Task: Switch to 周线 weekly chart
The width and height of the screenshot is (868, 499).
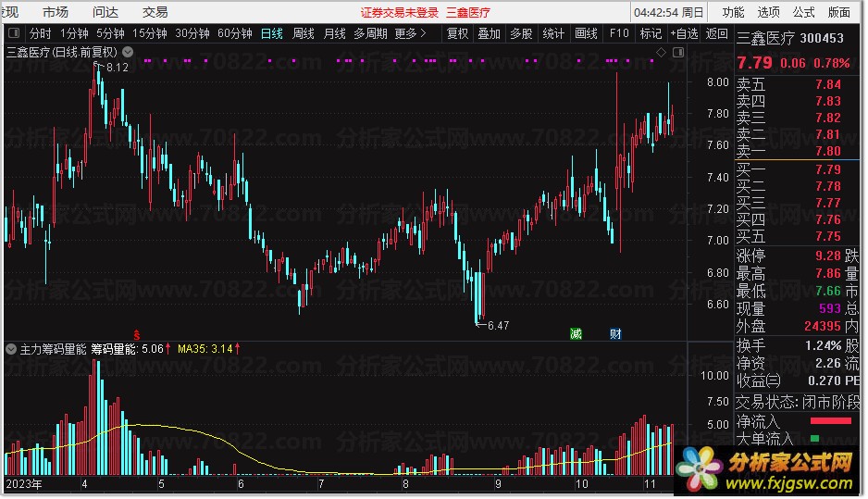Action: (x=304, y=33)
